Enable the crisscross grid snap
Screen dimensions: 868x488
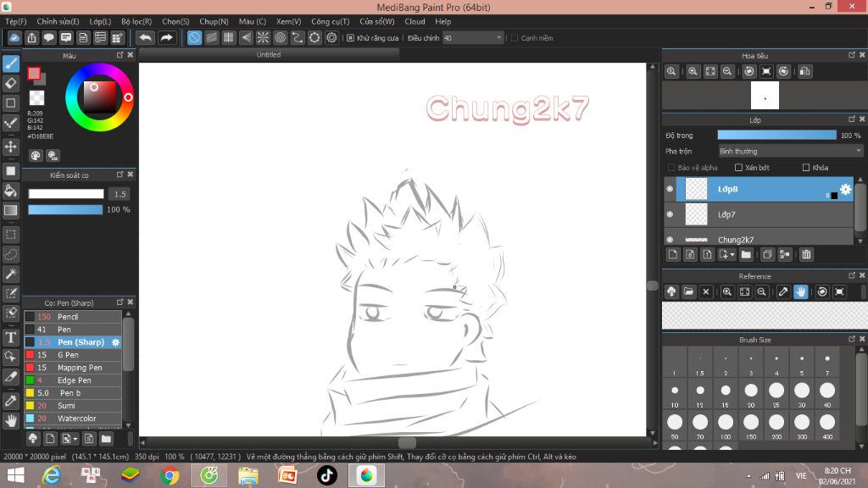click(x=229, y=37)
